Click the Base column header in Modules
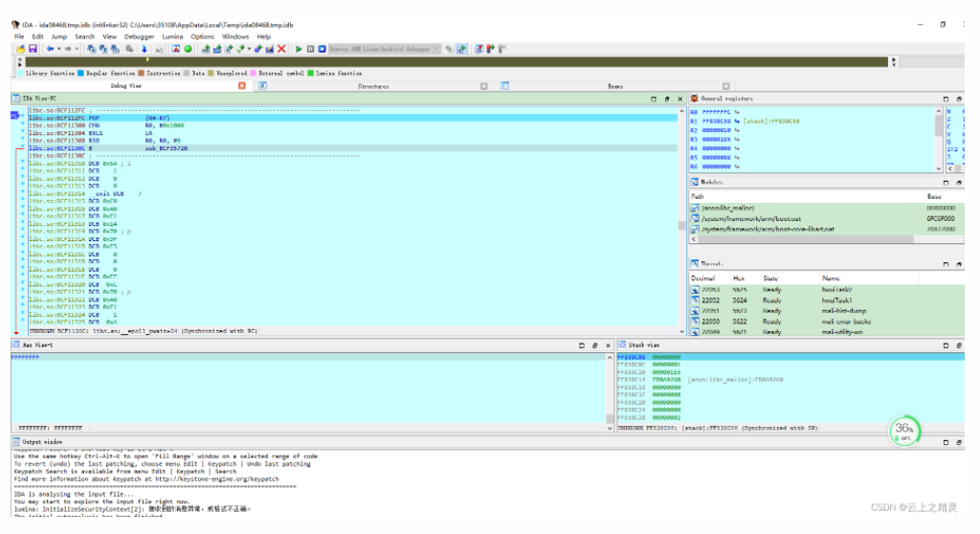The image size is (980, 534). click(944, 196)
